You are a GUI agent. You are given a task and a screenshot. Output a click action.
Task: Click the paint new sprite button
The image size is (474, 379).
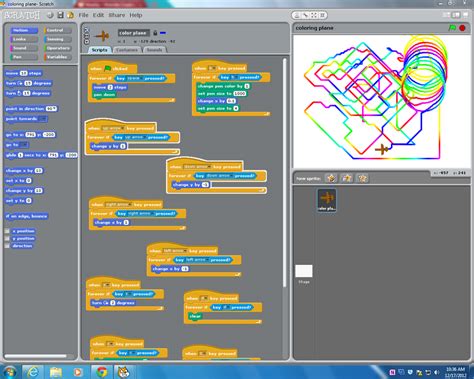coord(331,178)
